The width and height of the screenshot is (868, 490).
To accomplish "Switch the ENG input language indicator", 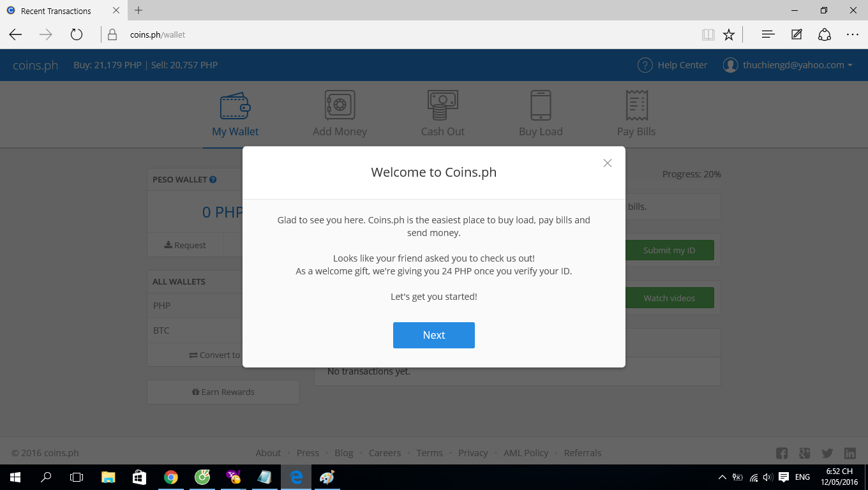I will click(803, 477).
